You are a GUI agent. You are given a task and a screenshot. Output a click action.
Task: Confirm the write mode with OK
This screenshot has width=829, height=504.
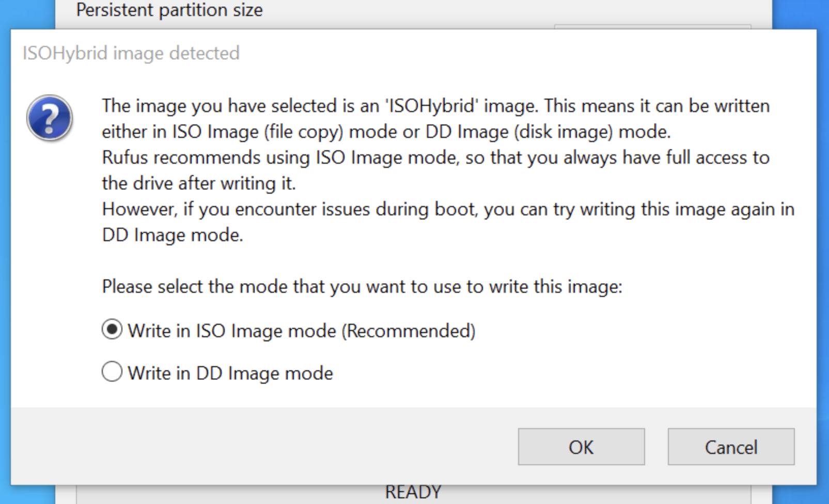[x=581, y=447]
